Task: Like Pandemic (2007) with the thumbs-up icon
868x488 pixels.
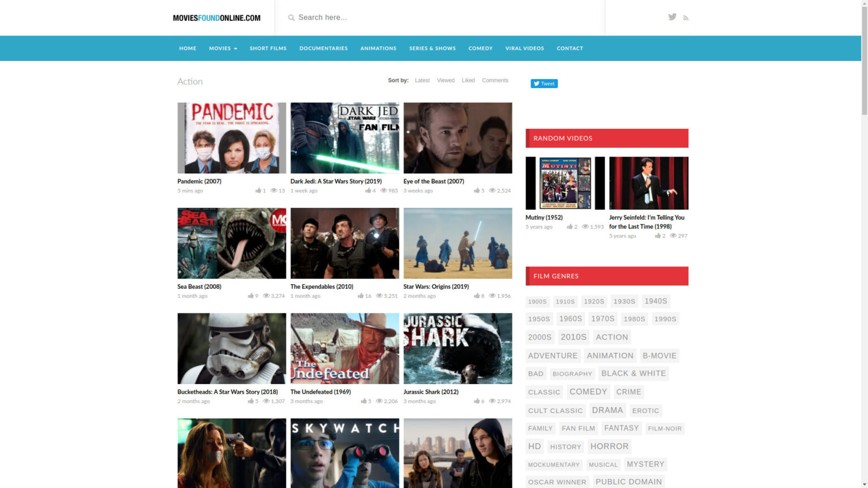Action: 259,190
